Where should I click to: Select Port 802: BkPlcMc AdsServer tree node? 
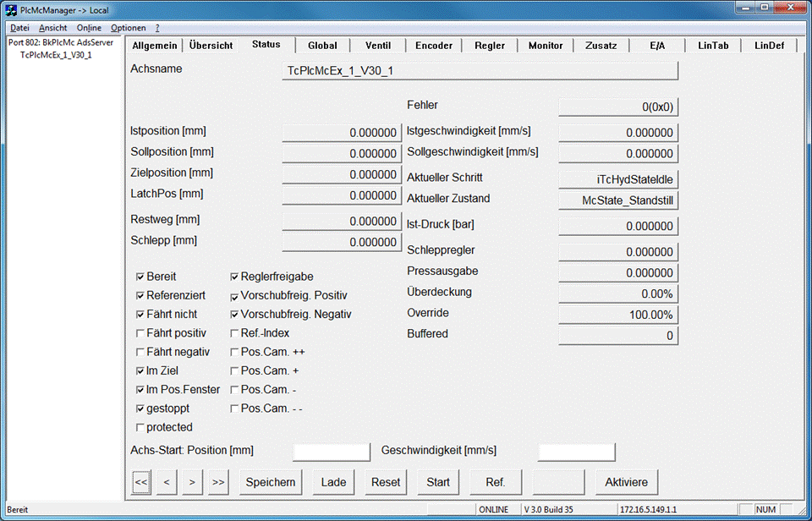(61, 42)
